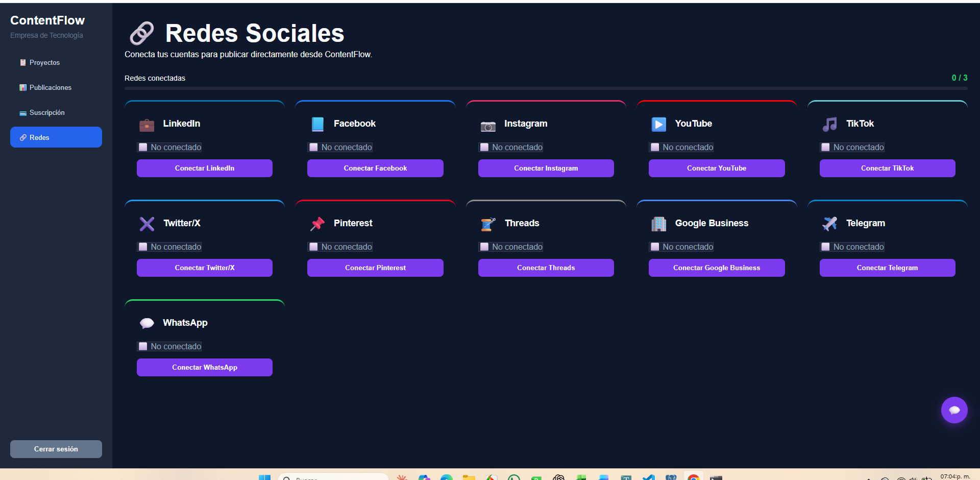
Task: Click the Google Business card title
Action: (x=712, y=223)
